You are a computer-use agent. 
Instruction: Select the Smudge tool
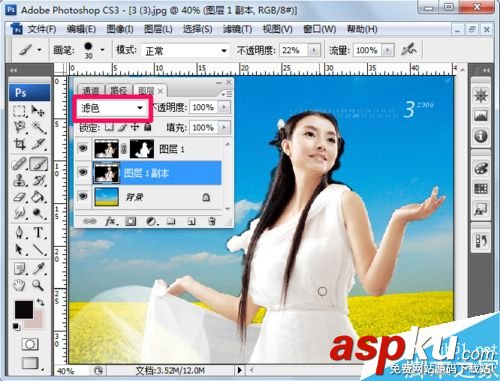pos(20,213)
